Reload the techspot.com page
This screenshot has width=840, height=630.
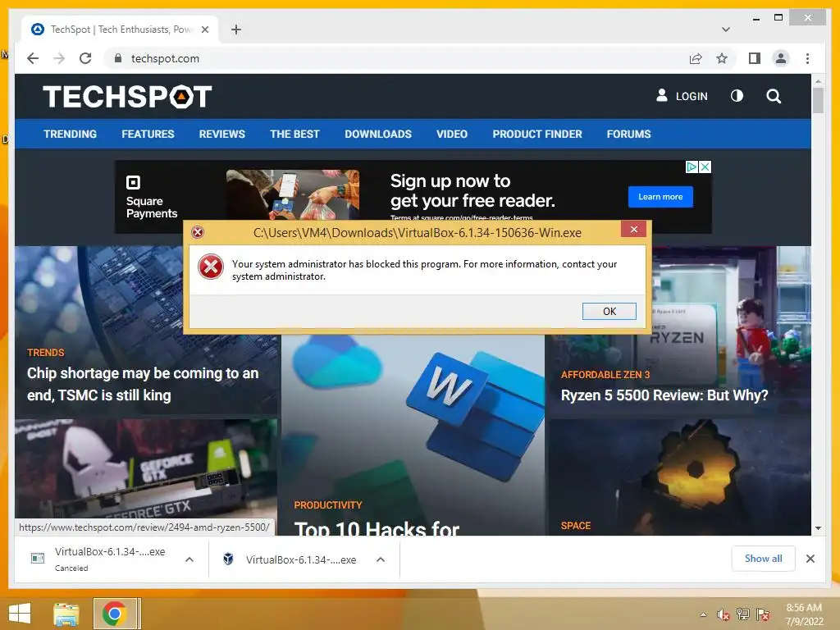[x=85, y=58]
